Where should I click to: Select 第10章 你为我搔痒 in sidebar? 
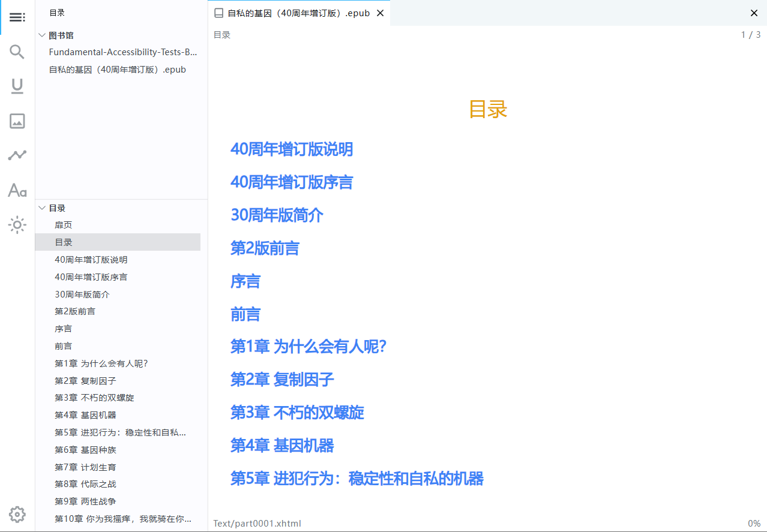click(118, 519)
